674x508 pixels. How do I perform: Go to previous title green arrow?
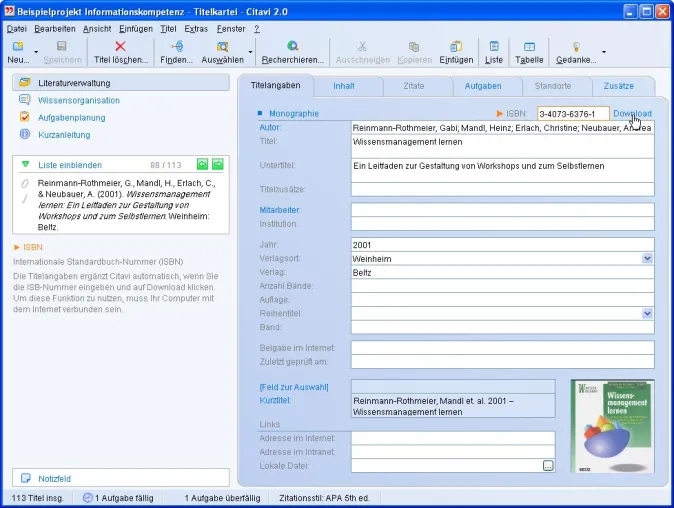202,164
